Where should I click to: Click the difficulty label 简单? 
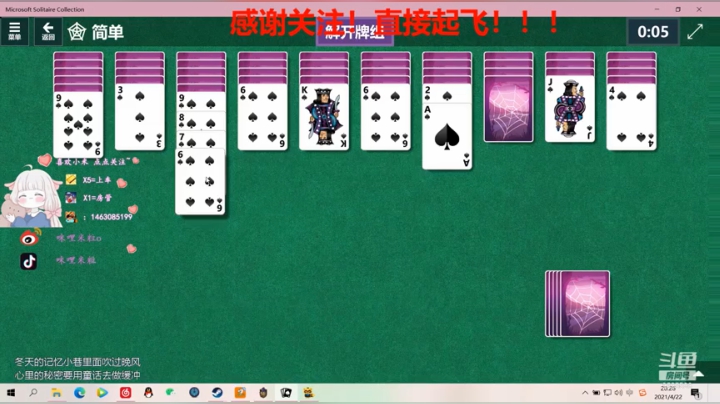tap(108, 32)
